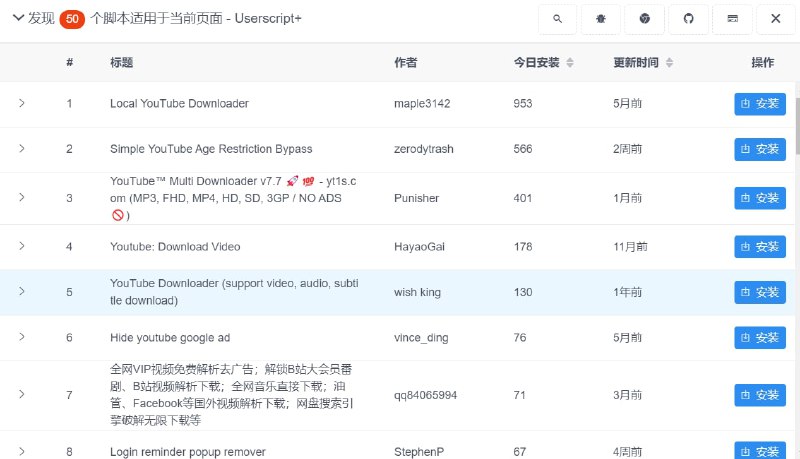
Task: Click author name 'wish king'
Action: (x=417, y=292)
